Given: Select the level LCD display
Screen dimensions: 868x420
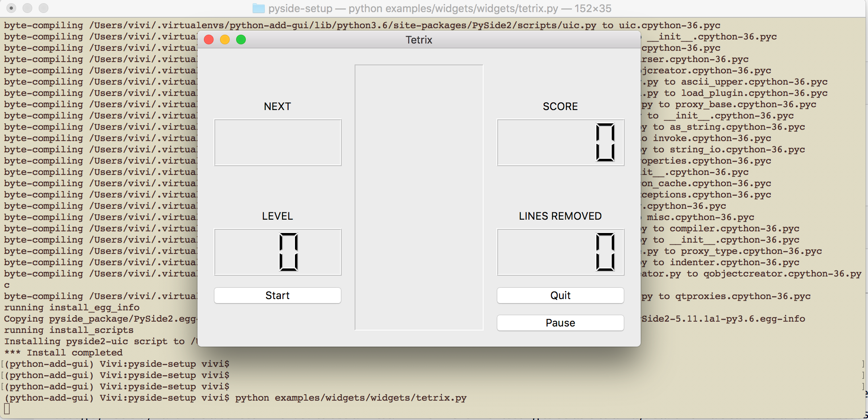Looking at the screenshot, I should [278, 252].
